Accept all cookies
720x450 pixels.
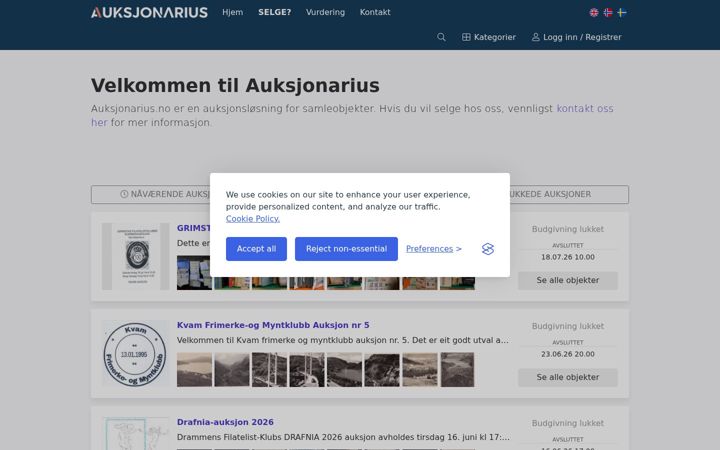tap(256, 249)
